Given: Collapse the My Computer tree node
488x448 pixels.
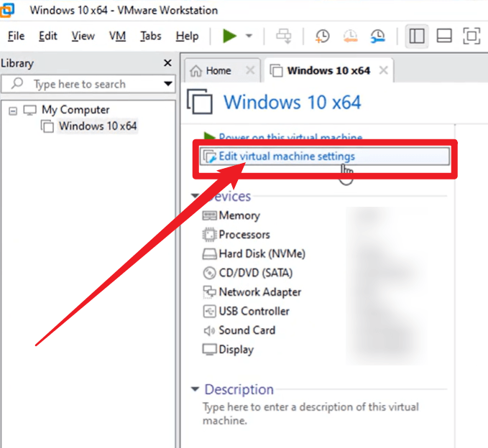Looking at the screenshot, I should (13, 111).
